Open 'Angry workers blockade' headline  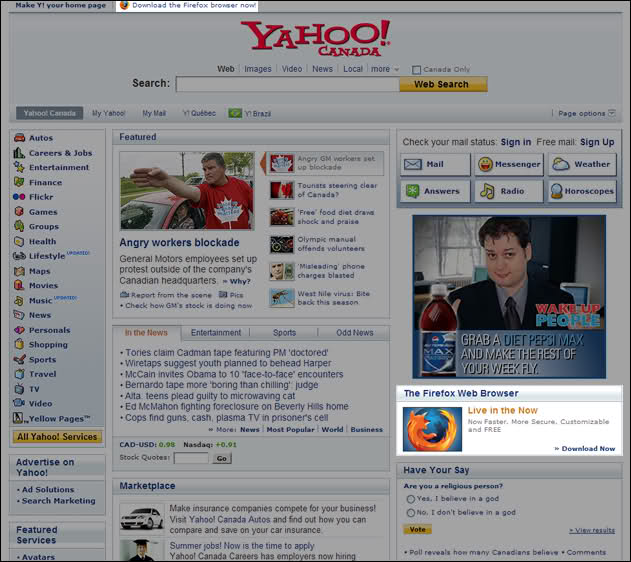pyautogui.click(x=179, y=243)
